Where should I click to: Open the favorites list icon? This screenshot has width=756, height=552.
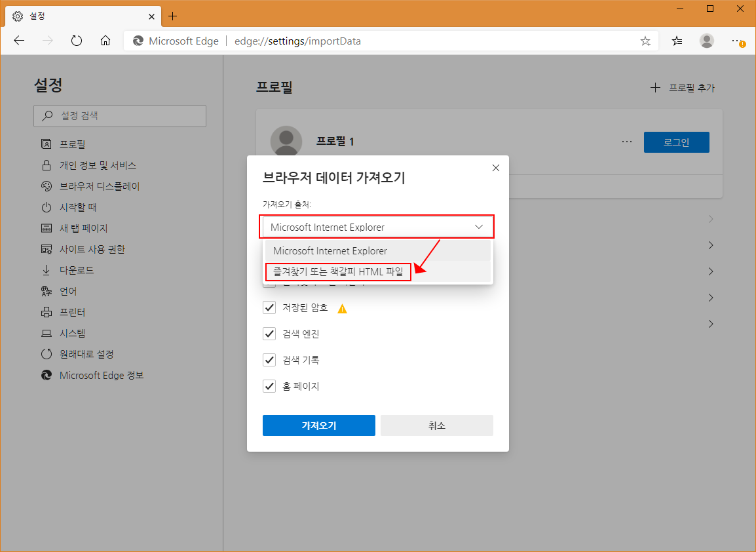pos(677,41)
